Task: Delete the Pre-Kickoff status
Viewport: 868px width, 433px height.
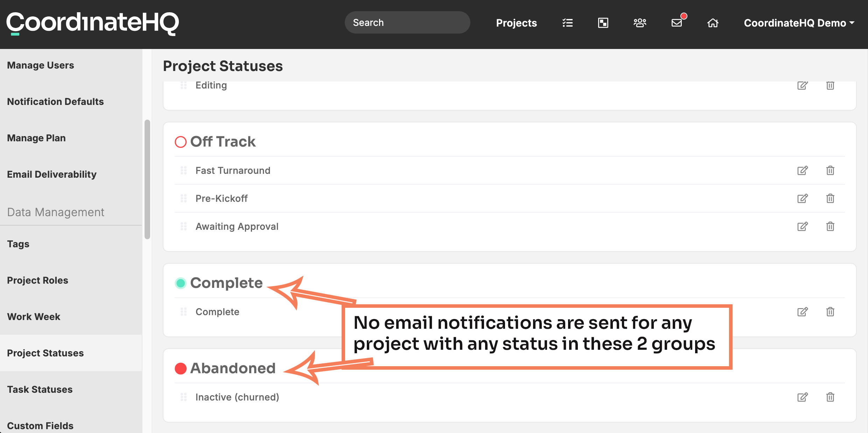Action: pyautogui.click(x=830, y=198)
